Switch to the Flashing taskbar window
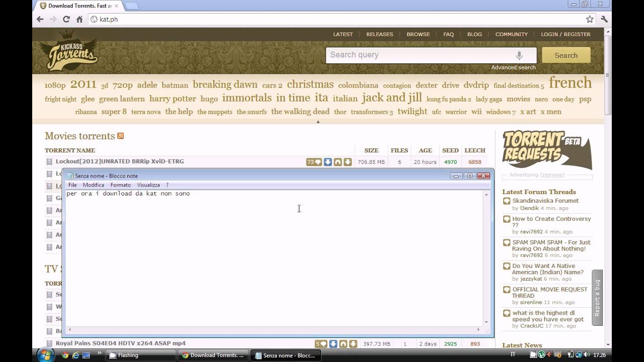 point(141,355)
